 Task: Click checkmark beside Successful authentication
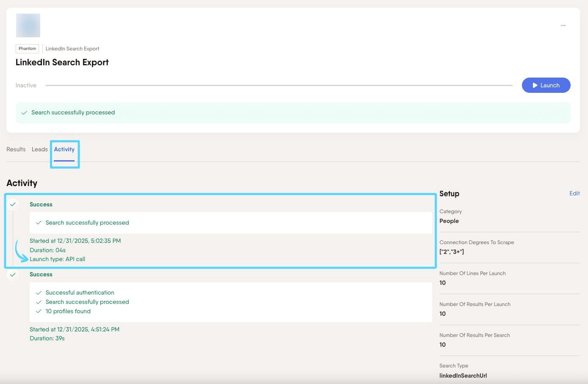(39, 293)
